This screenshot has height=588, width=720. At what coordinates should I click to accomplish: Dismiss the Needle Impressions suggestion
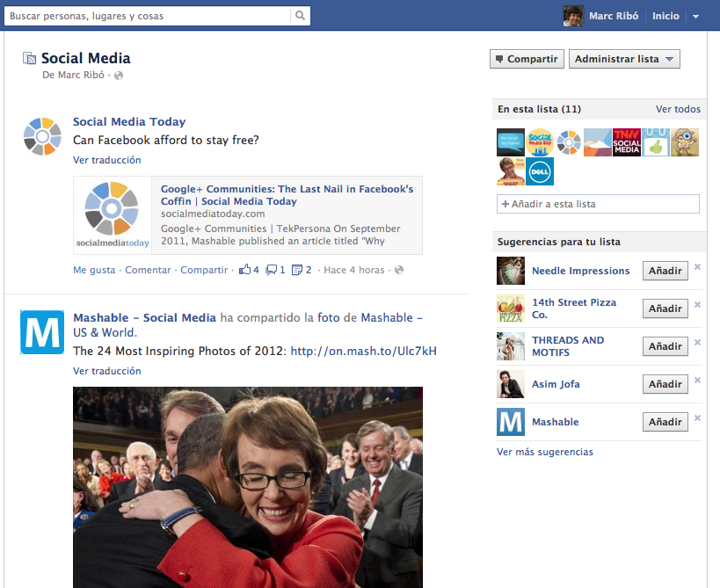pos(697,266)
